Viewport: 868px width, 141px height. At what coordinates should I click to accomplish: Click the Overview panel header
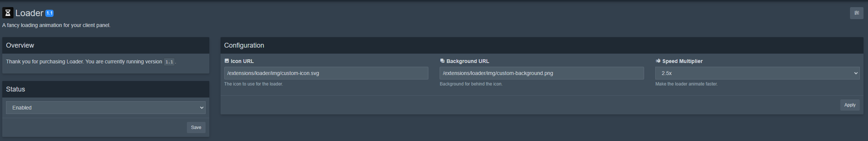[106, 45]
